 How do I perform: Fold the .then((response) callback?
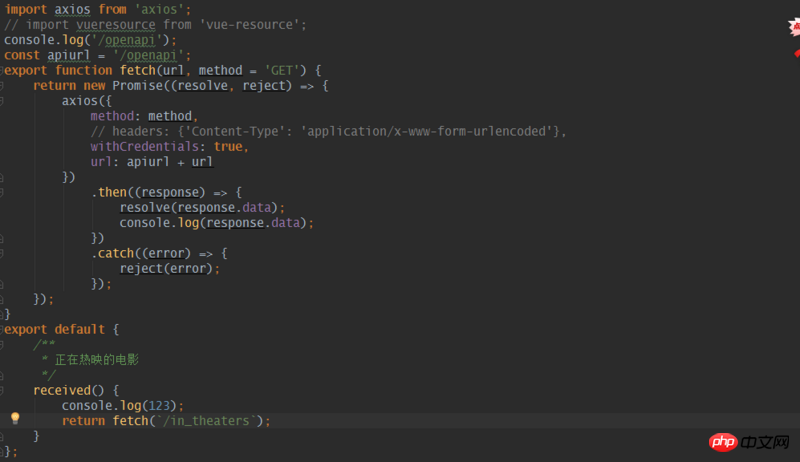[x=2, y=192]
